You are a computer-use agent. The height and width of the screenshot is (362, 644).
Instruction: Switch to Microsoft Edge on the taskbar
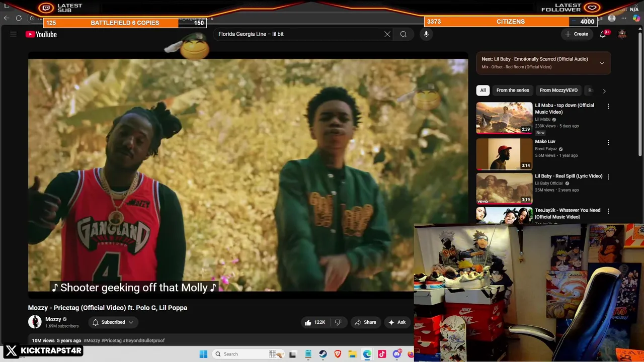[367, 354]
